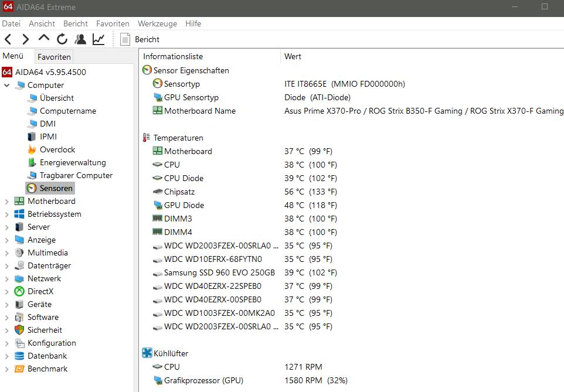Switch to the Favoriten tab in side panel
Viewport: 564px width, 392px height.
[x=54, y=57]
